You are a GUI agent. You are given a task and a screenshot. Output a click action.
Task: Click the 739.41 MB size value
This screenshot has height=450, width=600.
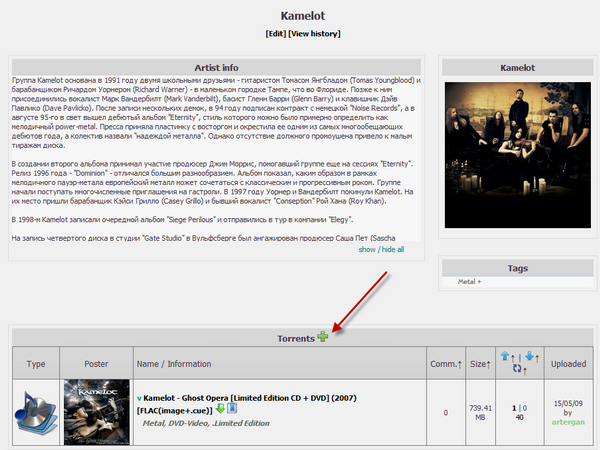pos(480,412)
